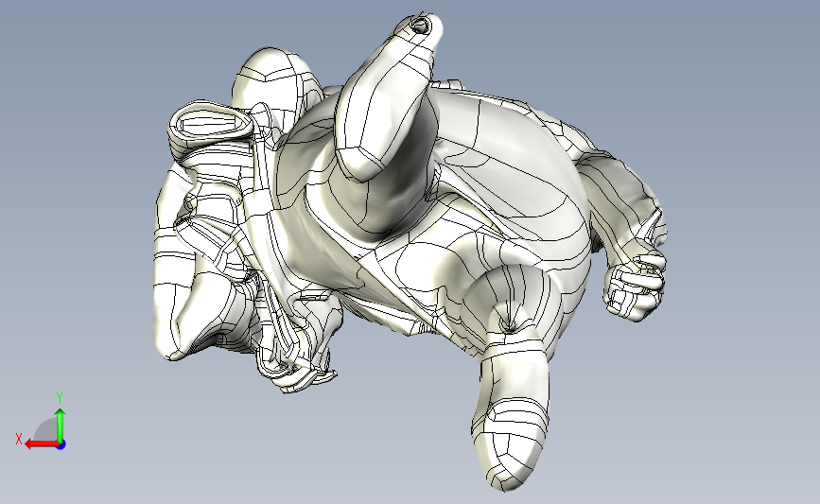This screenshot has height=504, width=820.
Task: Select the small eyelet ring atop the model
Action: (420, 25)
